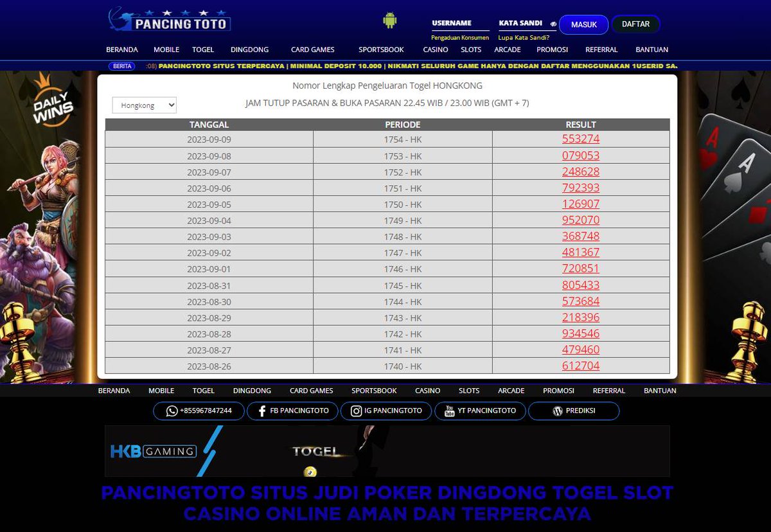This screenshot has width=771, height=532.
Task: Open SLOTS in top menu
Action: (x=471, y=49)
